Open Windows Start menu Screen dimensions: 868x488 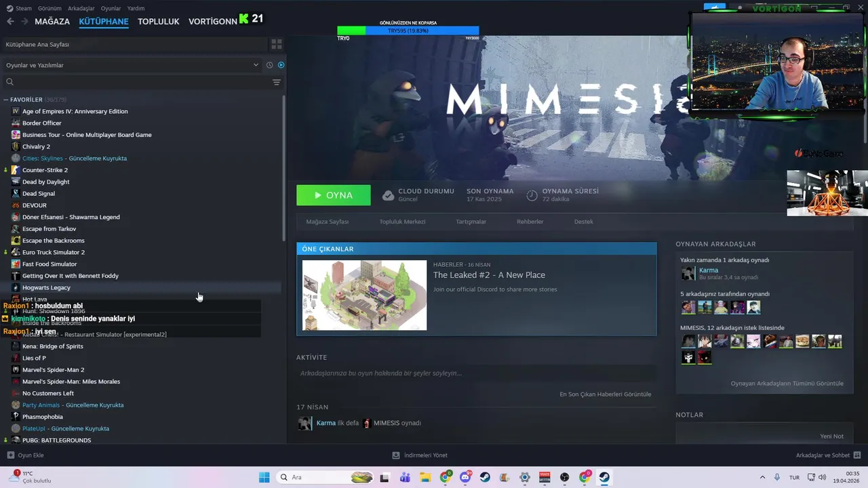(x=264, y=477)
